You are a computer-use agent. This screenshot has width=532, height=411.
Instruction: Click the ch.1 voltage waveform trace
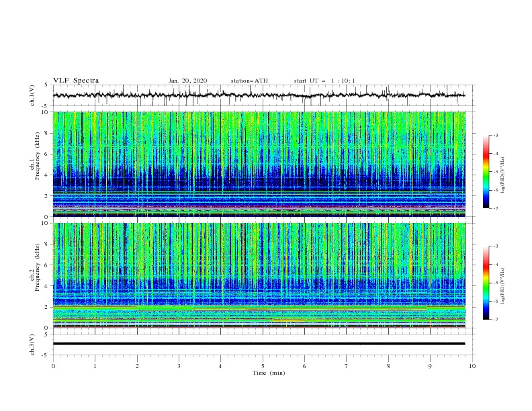coord(259,95)
